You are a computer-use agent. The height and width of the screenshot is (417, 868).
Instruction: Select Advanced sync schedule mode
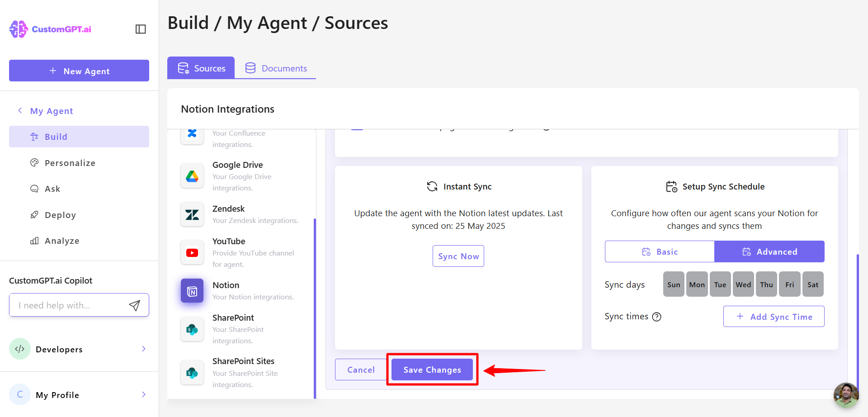(769, 251)
